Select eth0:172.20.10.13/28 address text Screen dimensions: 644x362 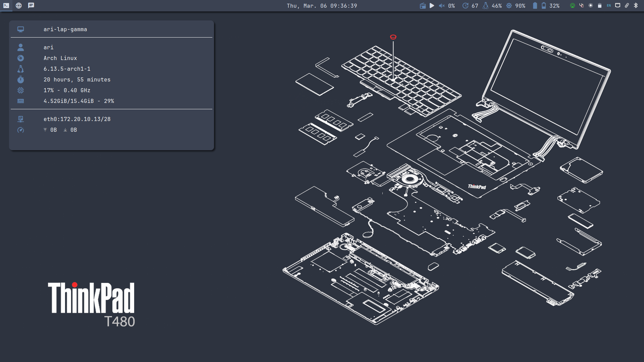click(x=77, y=119)
